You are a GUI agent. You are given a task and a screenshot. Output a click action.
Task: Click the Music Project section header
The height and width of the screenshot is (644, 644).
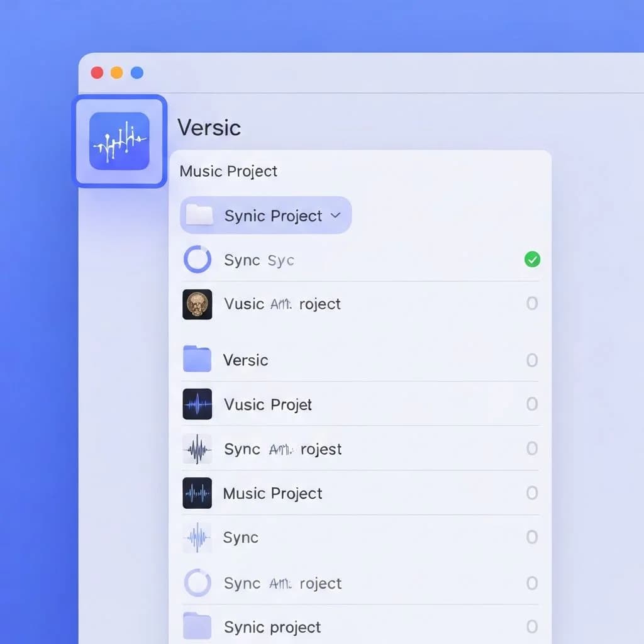click(228, 171)
